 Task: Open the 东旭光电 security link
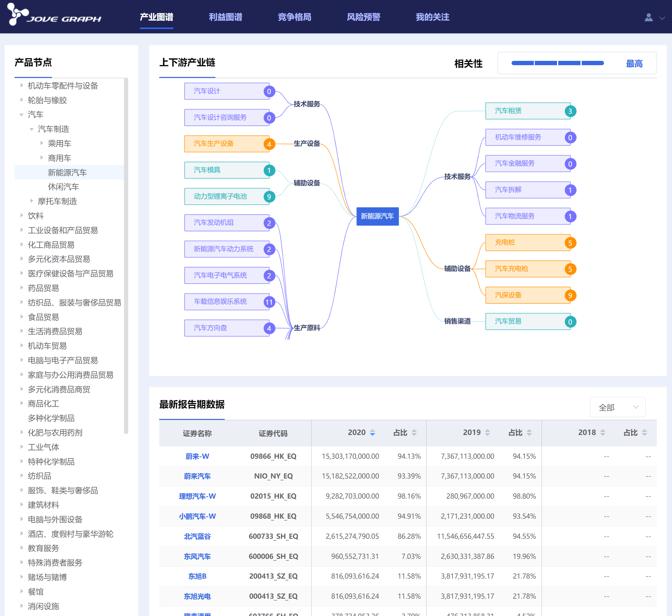pyautogui.click(x=197, y=596)
